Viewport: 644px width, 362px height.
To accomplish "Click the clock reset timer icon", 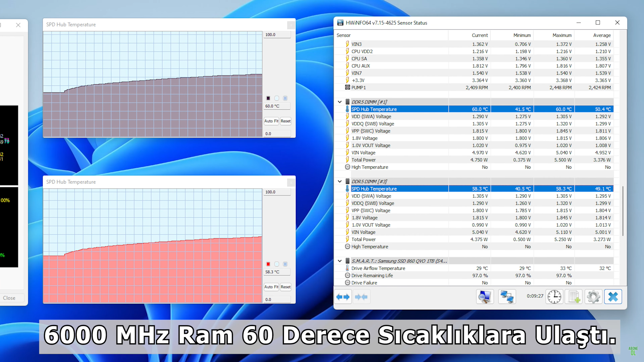I will point(554,297).
